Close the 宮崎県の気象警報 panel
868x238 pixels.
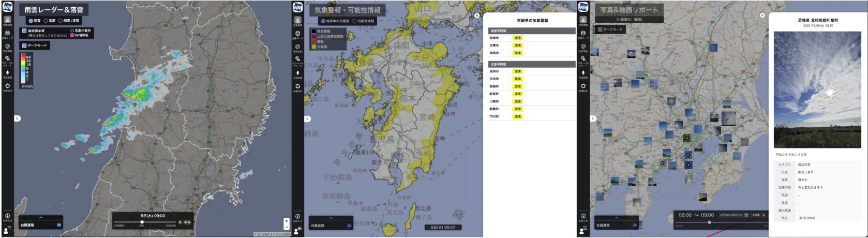point(476,16)
